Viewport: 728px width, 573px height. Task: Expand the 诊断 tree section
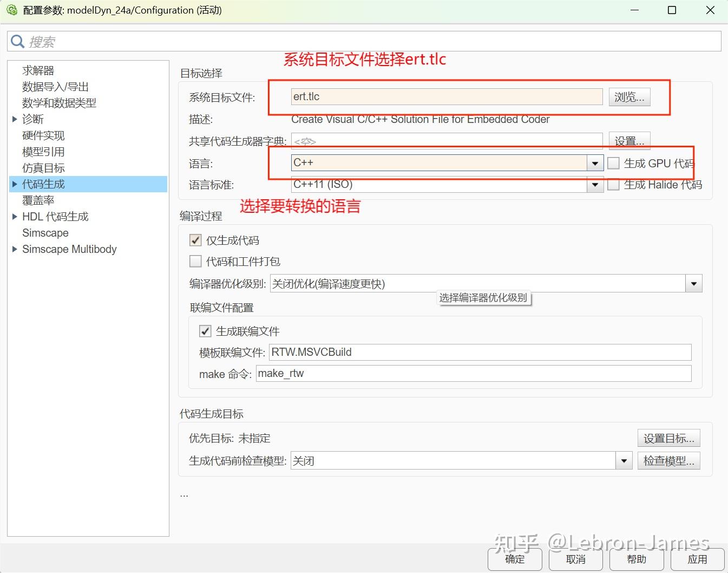click(x=14, y=119)
